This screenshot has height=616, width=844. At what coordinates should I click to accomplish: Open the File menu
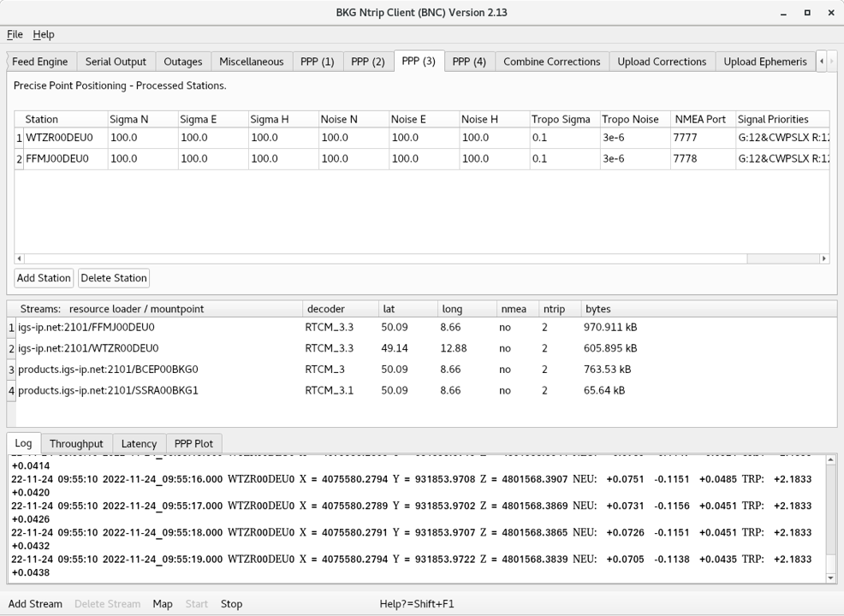coord(15,34)
